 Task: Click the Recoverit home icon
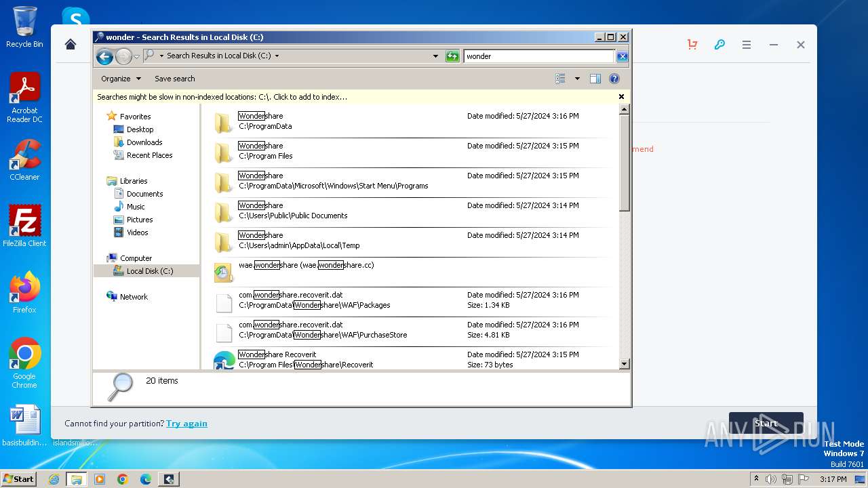click(x=71, y=44)
